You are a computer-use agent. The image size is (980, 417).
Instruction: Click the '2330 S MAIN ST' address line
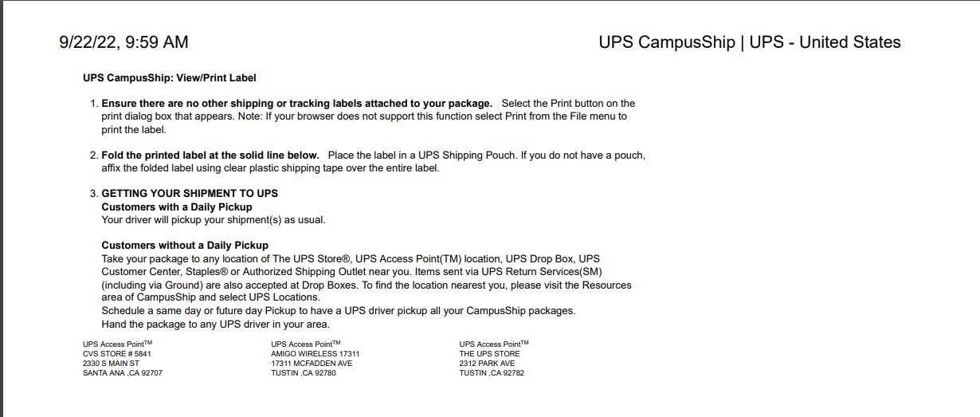[x=111, y=363]
